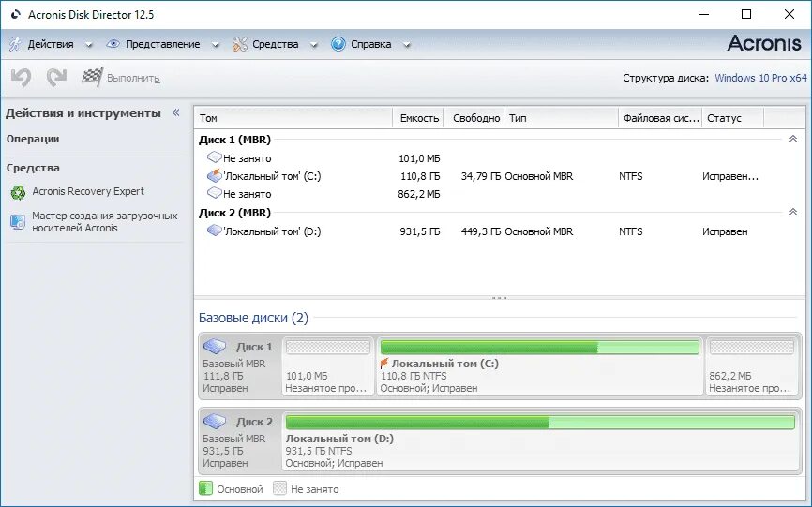Click the disk icon of the 862,2 МБ unallocated row
The height and width of the screenshot is (507, 812).
214,193
